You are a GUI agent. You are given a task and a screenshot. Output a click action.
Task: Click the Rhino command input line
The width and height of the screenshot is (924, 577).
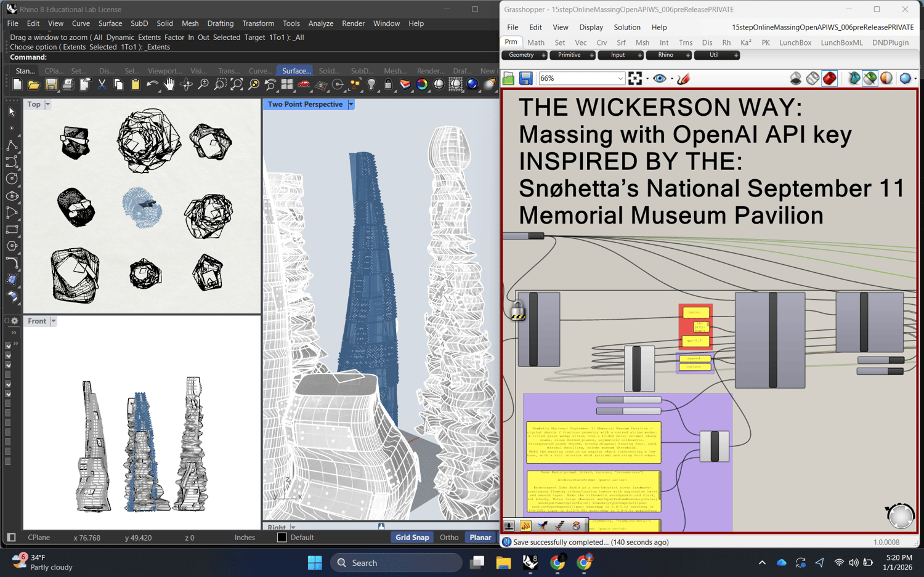(x=253, y=57)
